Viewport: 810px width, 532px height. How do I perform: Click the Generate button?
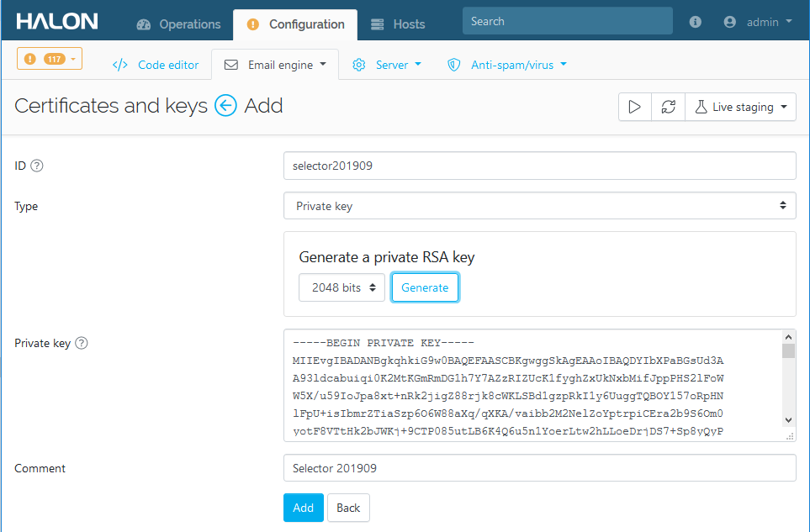tap(425, 287)
